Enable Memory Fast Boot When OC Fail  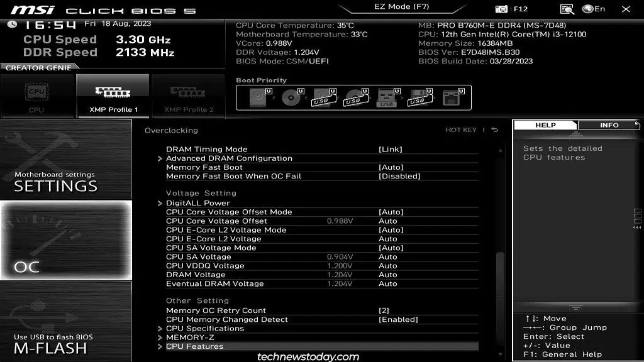(399, 176)
